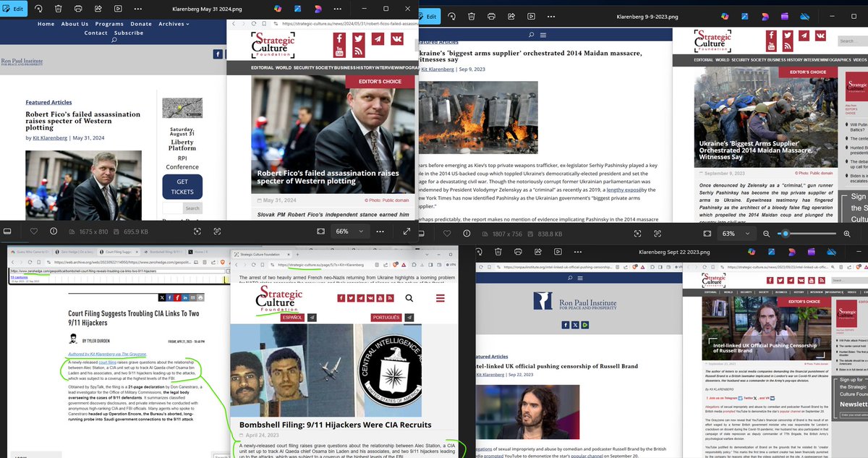Select the Telegram icon on Strategic Culture header
The height and width of the screenshot is (458, 868).
378,38
